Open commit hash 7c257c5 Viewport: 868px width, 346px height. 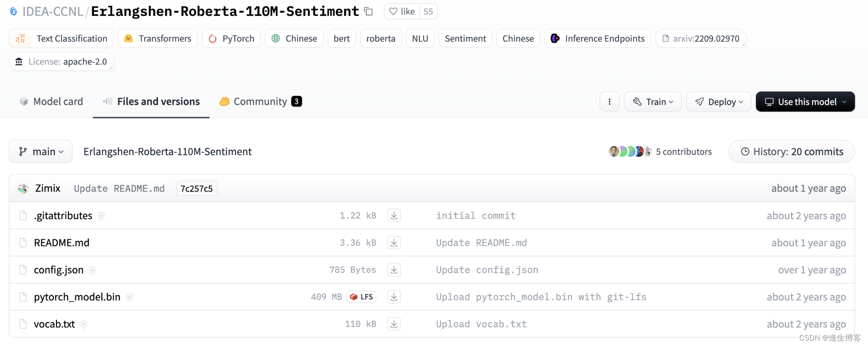pyautogui.click(x=197, y=188)
